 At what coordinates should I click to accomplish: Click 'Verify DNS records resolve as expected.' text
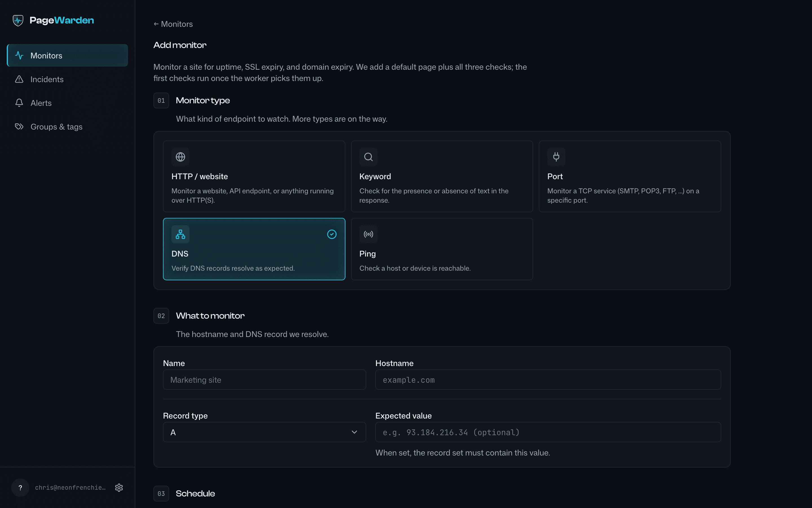pyautogui.click(x=233, y=268)
